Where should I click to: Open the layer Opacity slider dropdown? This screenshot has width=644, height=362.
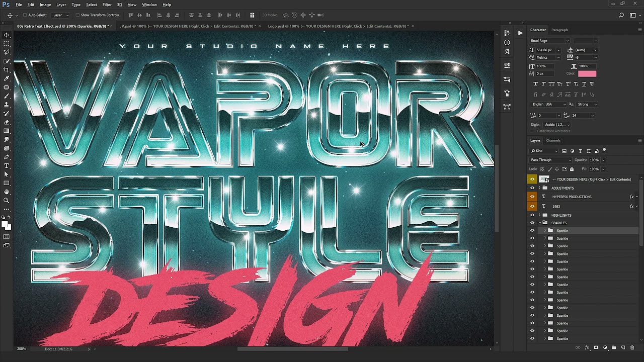603,160
